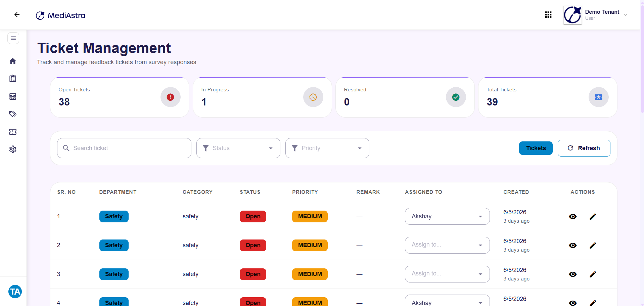Open the Priority filter dropdown

[327, 148]
